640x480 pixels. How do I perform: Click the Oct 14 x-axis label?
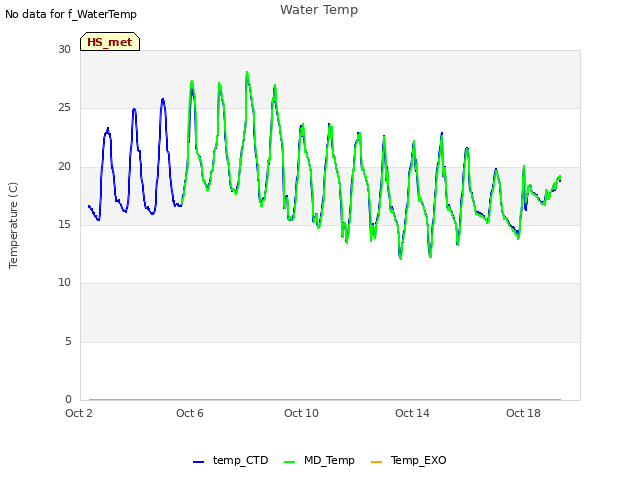click(x=412, y=413)
